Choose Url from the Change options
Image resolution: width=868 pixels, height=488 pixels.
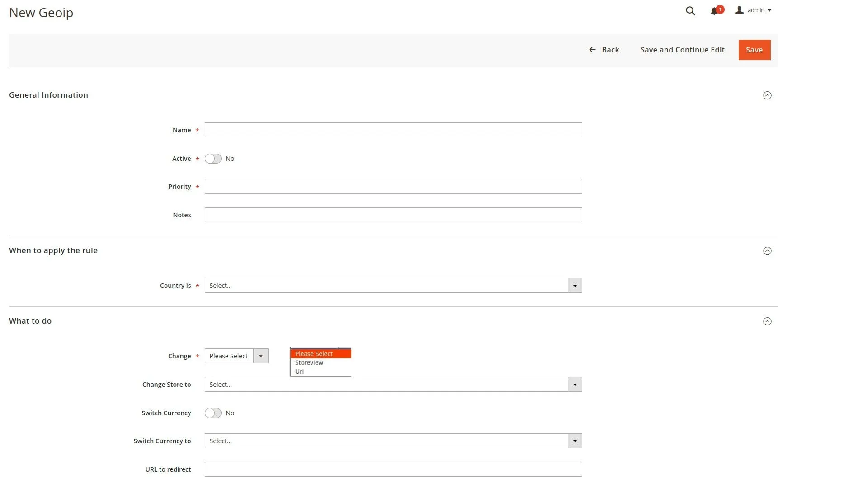click(x=299, y=371)
